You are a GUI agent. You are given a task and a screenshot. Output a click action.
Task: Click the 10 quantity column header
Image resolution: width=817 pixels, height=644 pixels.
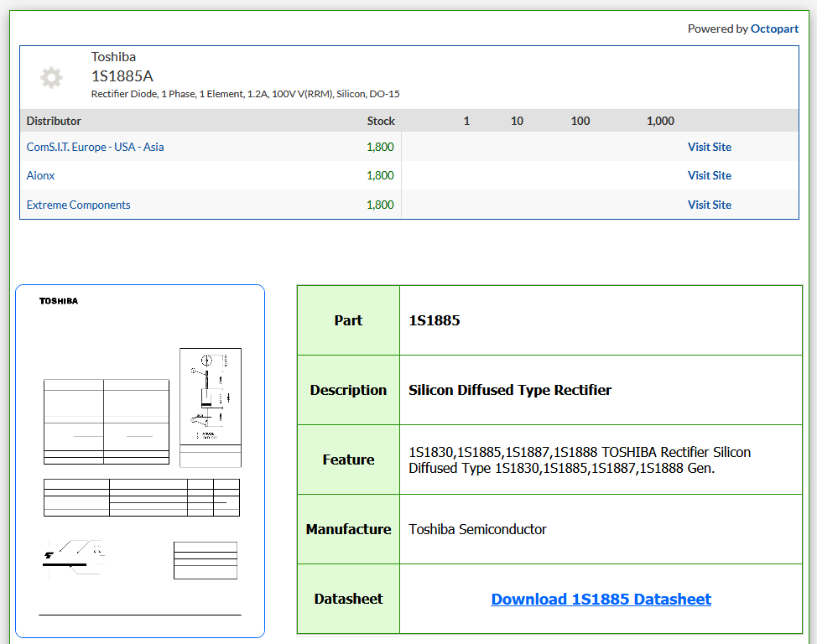pyautogui.click(x=517, y=121)
